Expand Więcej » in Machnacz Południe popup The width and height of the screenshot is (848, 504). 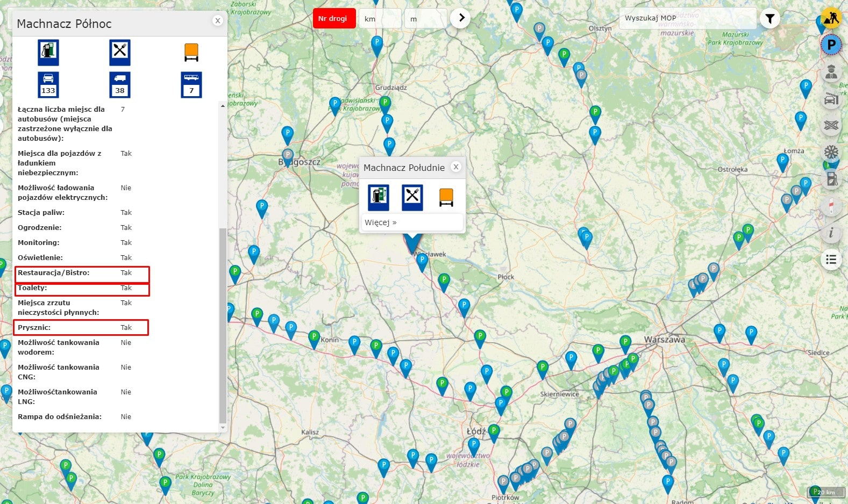point(381,222)
